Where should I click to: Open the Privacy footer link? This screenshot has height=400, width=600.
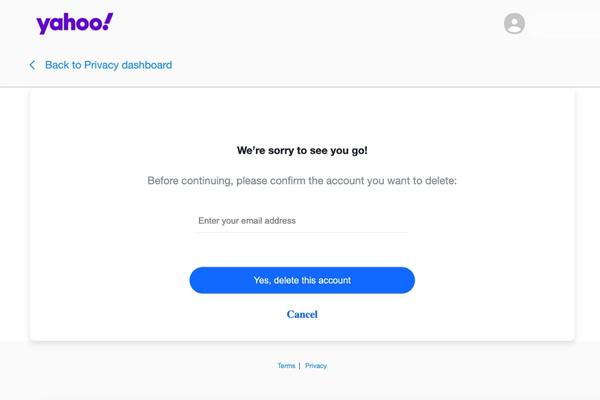[x=316, y=366]
